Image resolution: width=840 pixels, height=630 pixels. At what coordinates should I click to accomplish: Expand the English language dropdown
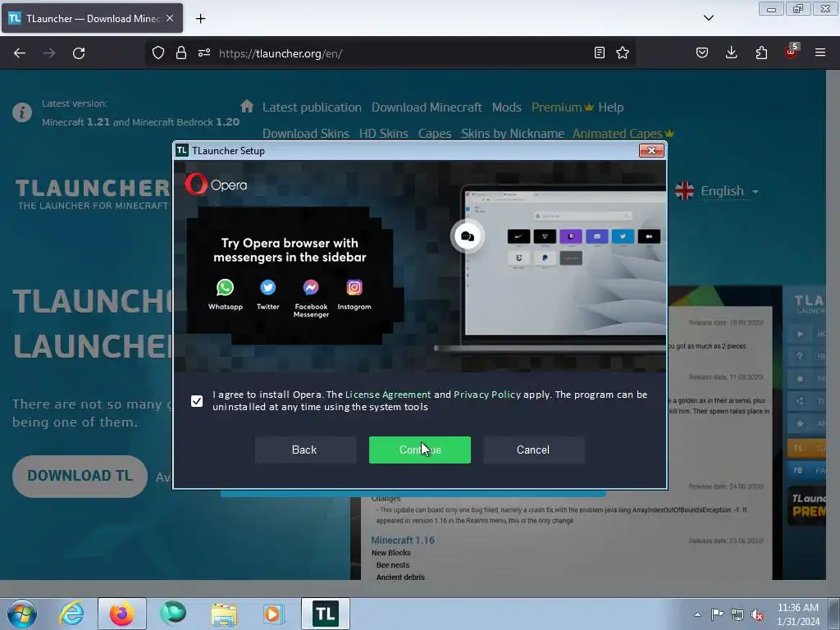[x=717, y=190]
